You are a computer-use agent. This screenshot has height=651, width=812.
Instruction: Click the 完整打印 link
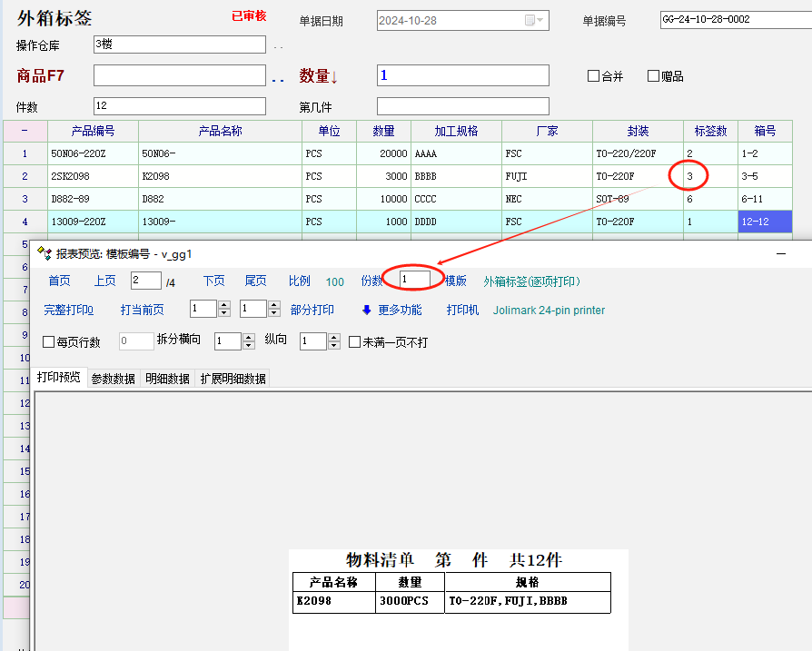click(x=68, y=310)
